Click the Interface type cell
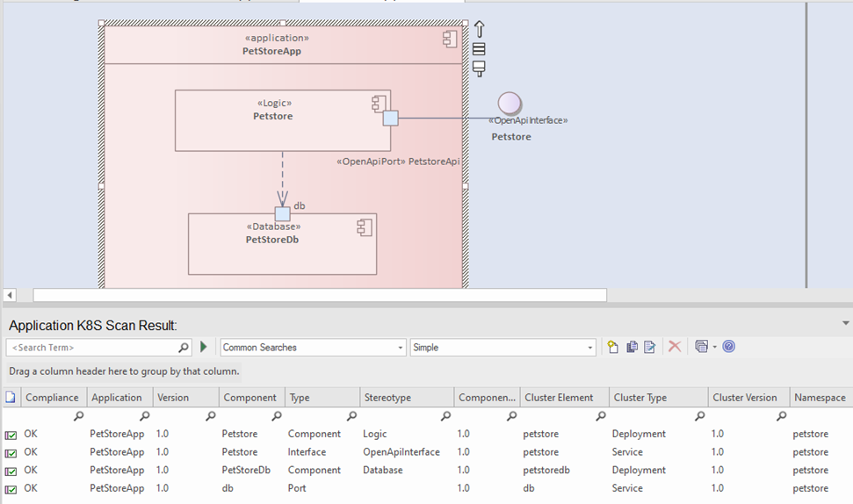This screenshot has height=504, width=853. point(307,452)
